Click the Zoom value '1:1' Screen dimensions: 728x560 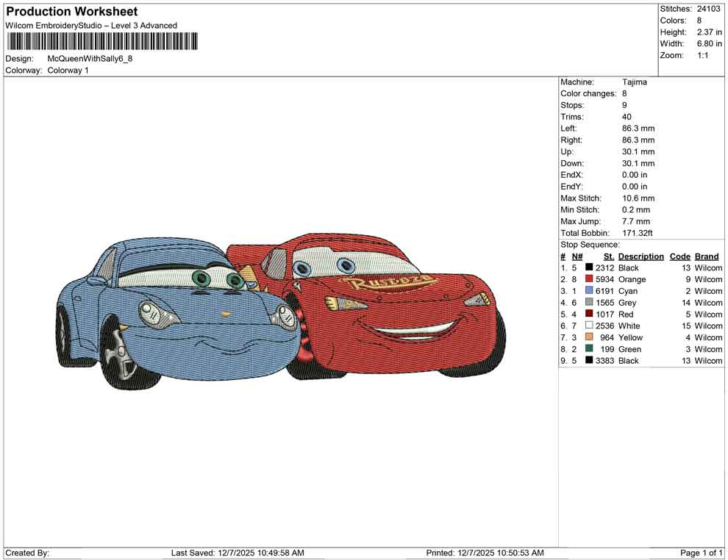[702, 55]
